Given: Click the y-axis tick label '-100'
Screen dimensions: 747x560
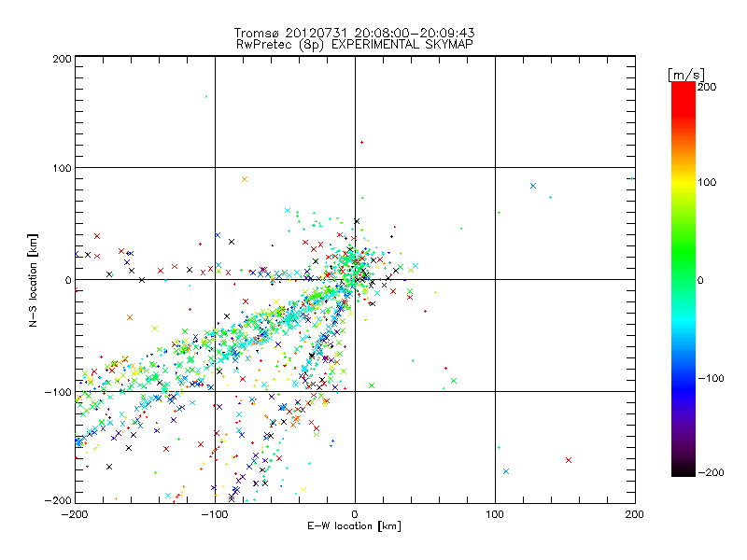Looking at the screenshot, I should click(x=58, y=392).
